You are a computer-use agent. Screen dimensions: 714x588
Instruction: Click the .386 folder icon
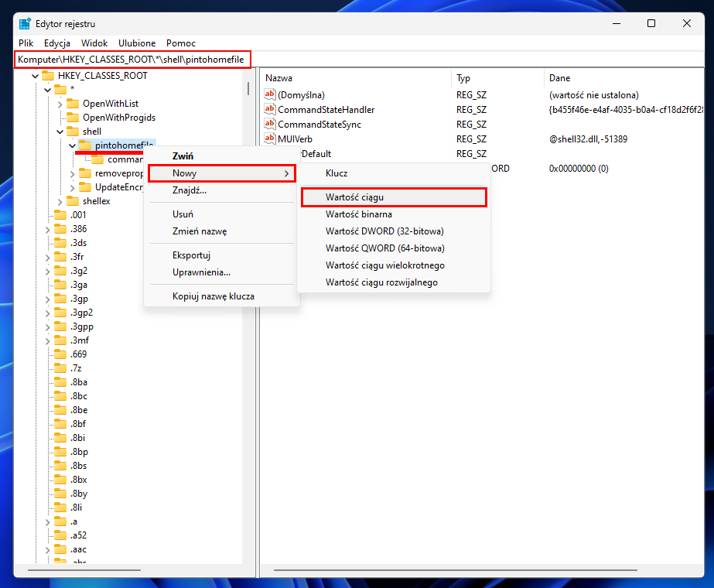tap(60, 229)
